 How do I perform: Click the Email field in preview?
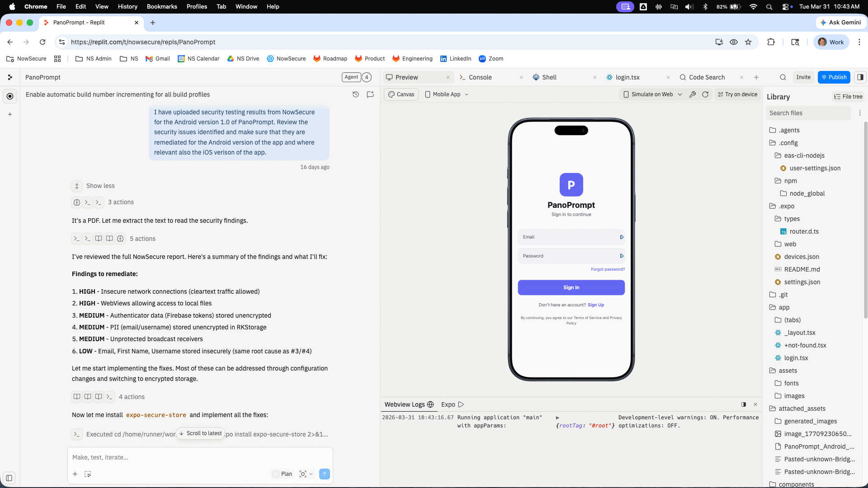571,237
